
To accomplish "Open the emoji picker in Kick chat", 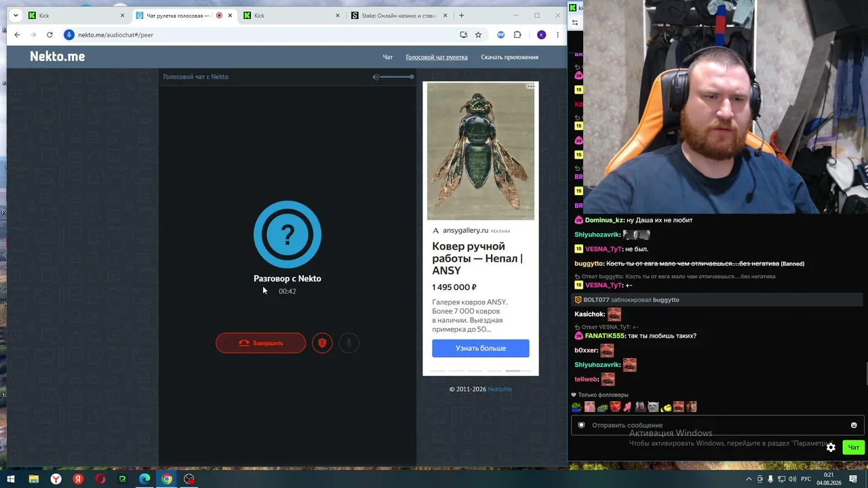I will (854, 426).
